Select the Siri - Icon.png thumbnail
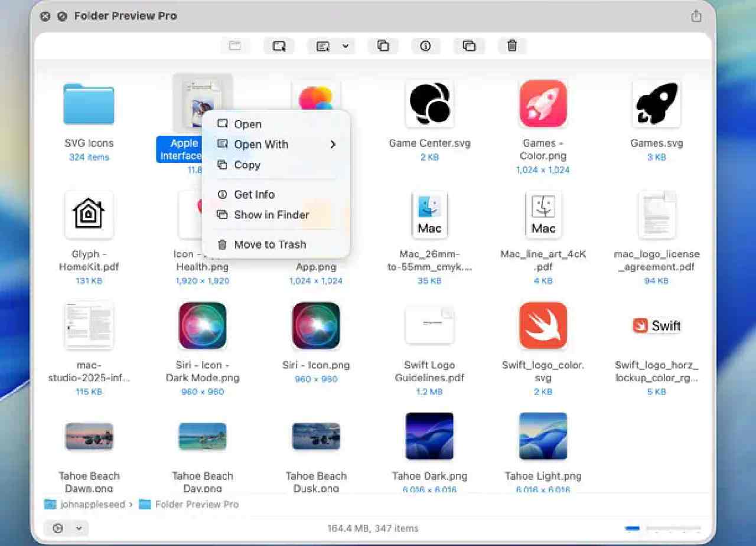 [x=316, y=325]
